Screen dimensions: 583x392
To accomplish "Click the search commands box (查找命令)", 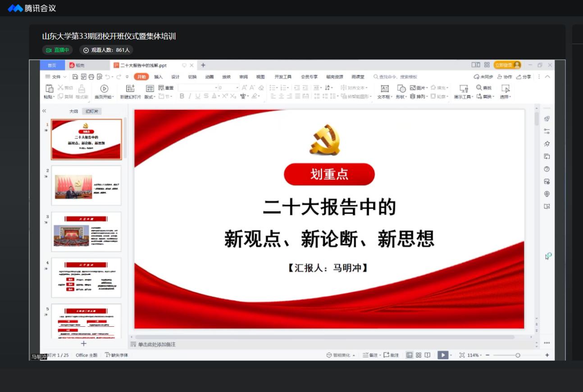I will pos(396,77).
